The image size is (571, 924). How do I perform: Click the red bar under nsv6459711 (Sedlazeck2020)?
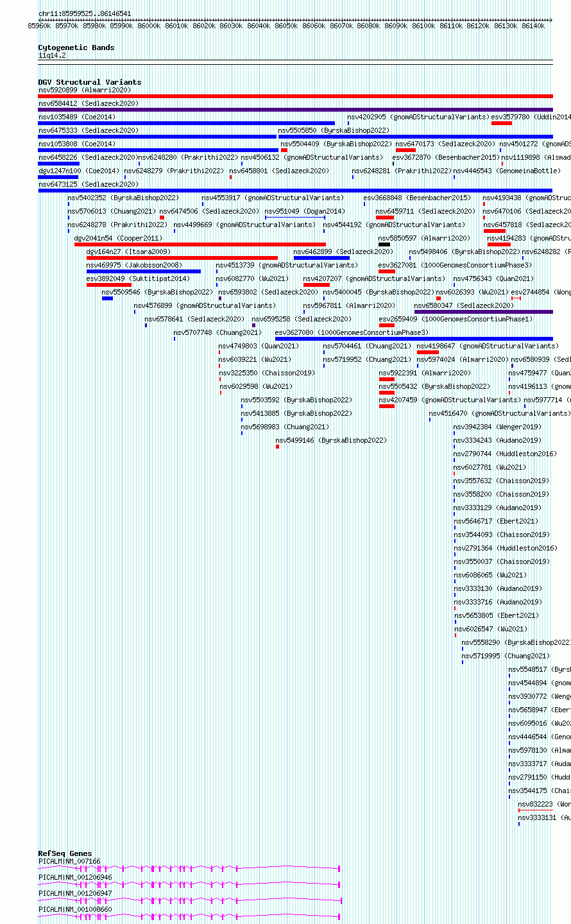click(385, 218)
